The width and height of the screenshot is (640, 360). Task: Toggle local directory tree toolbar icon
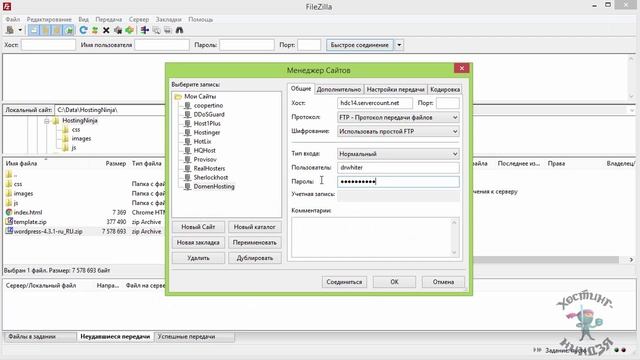(x=45, y=30)
